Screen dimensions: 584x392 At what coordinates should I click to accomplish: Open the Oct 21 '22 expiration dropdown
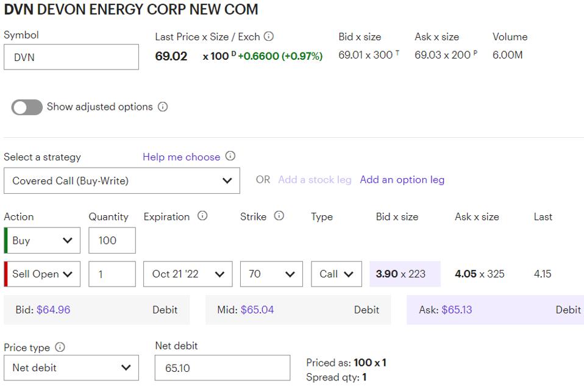[x=188, y=274]
